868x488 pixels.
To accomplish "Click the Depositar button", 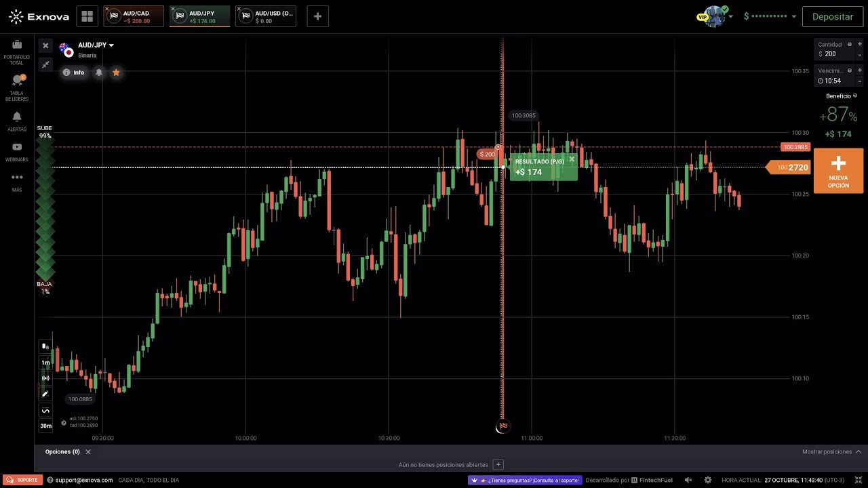I will point(832,16).
